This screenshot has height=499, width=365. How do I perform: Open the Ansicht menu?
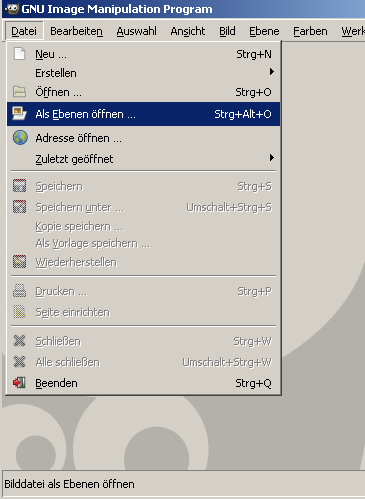coord(188,31)
